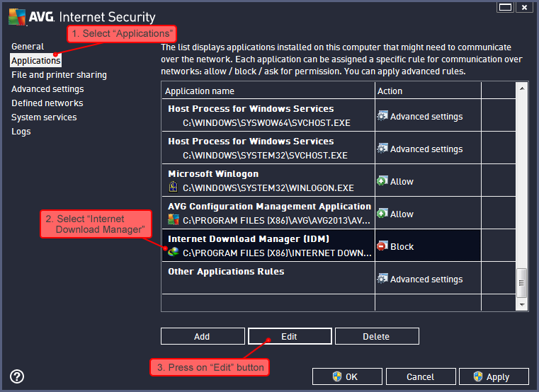This screenshot has height=392, width=539.
Task: Click the Edit button
Action: point(290,336)
